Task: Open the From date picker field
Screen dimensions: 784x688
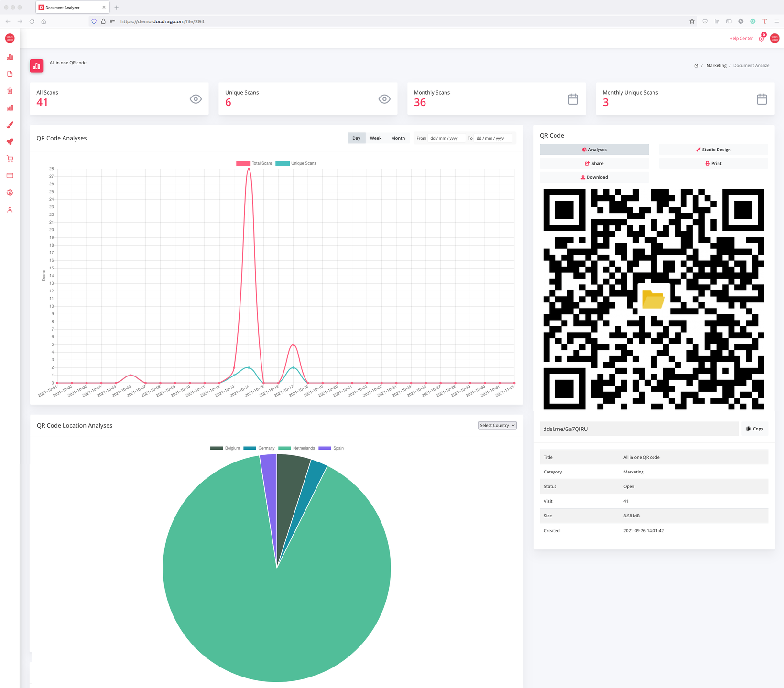Action: coord(444,138)
